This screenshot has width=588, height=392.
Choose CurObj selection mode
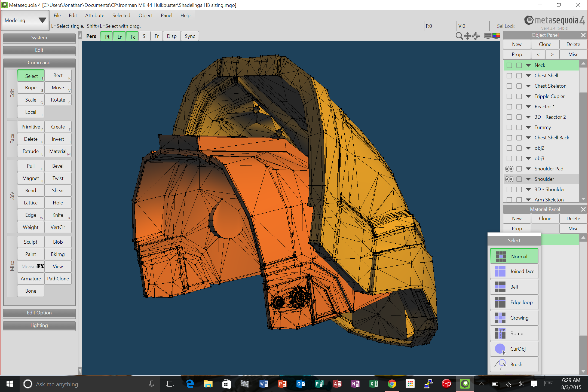(x=514, y=349)
